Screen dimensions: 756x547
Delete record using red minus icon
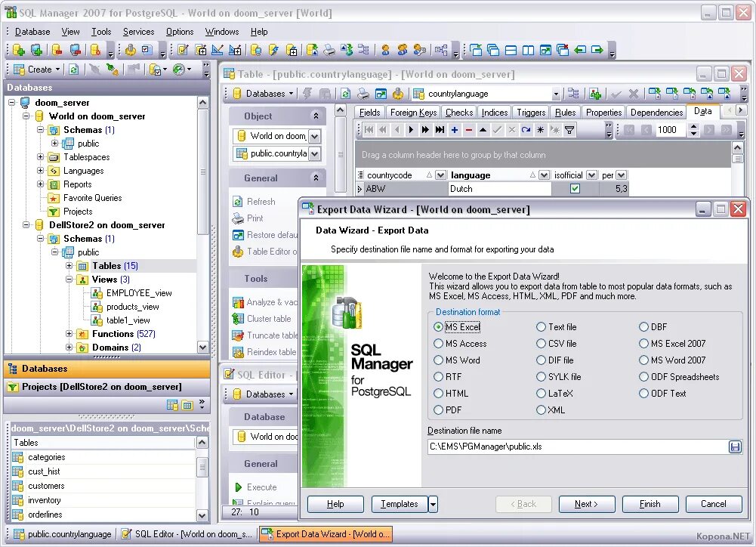click(469, 129)
